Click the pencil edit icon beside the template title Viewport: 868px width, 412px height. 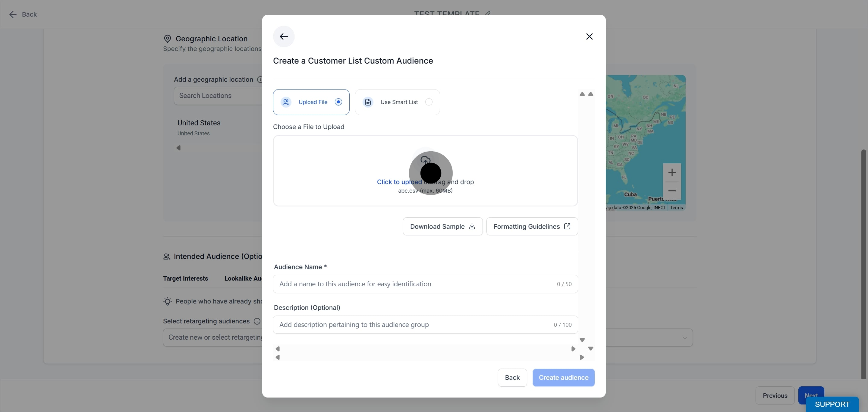click(x=488, y=14)
